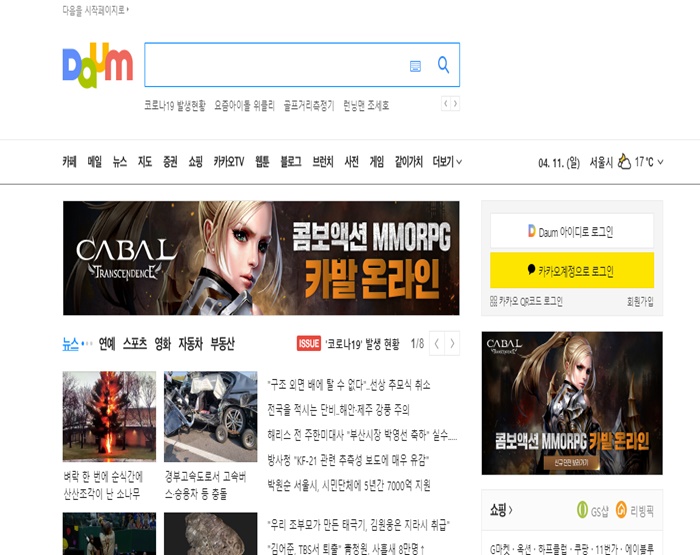Screen dimensions: 700x555
Task: Search suggested keyword 요즘아이돌 위클리
Action: click(x=245, y=105)
